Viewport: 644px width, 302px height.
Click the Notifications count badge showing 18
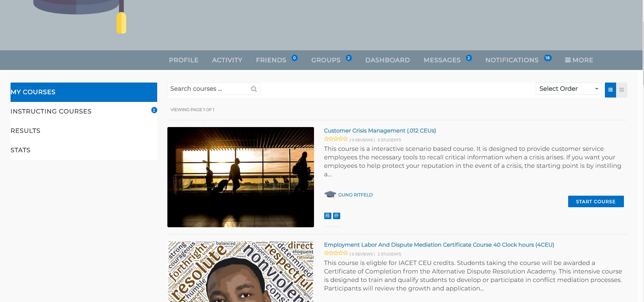(x=547, y=58)
